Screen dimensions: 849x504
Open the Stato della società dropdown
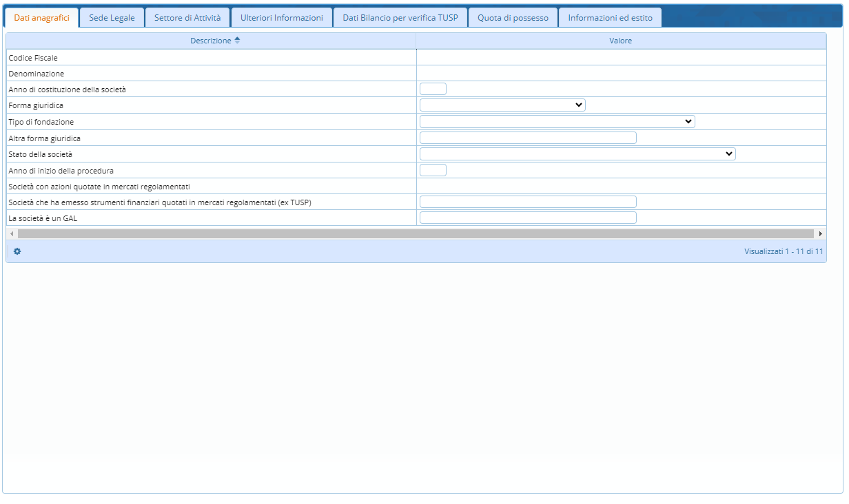pyautogui.click(x=577, y=154)
